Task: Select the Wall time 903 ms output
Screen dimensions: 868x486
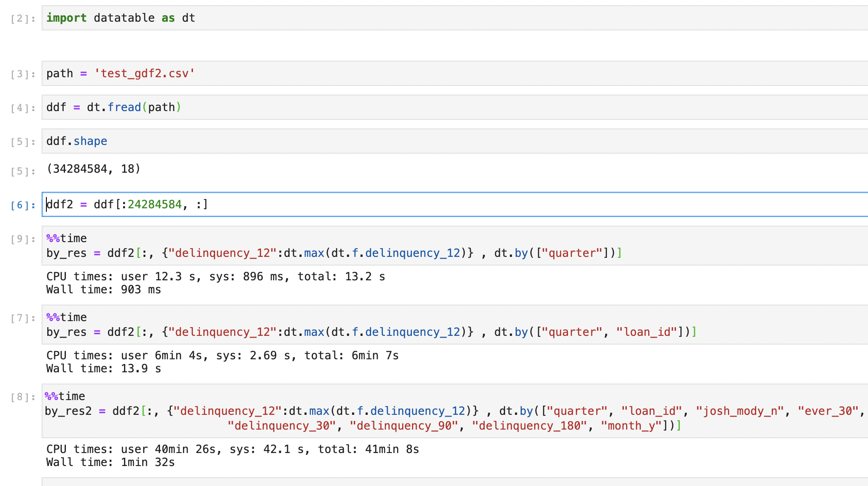Action: coord(103,289)
